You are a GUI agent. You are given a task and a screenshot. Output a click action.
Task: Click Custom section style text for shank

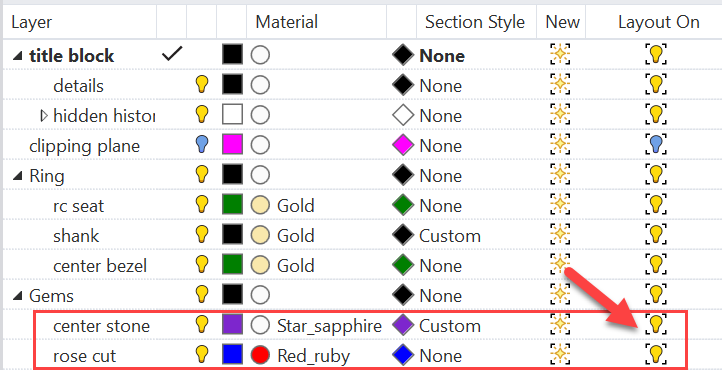[x=450, y=236]
